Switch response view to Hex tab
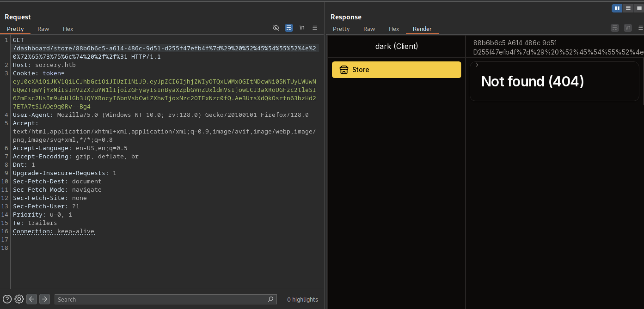Screen dimensions: 644x309 point(394,29)
